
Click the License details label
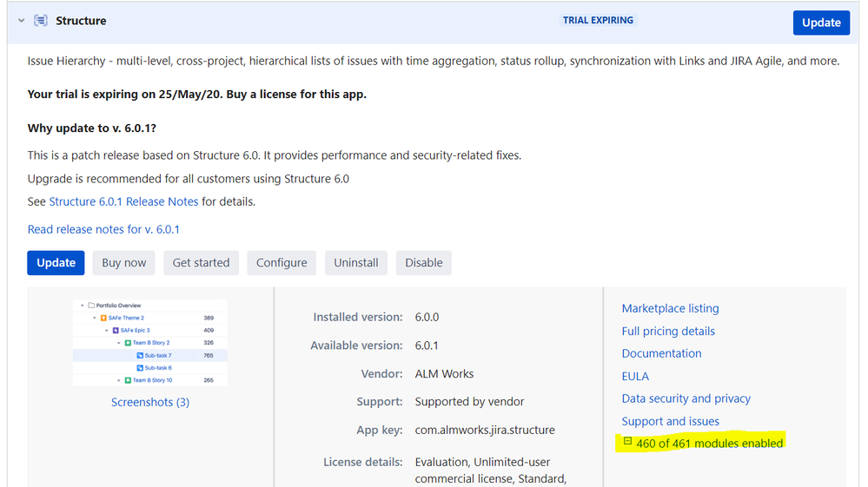(363, 462)
